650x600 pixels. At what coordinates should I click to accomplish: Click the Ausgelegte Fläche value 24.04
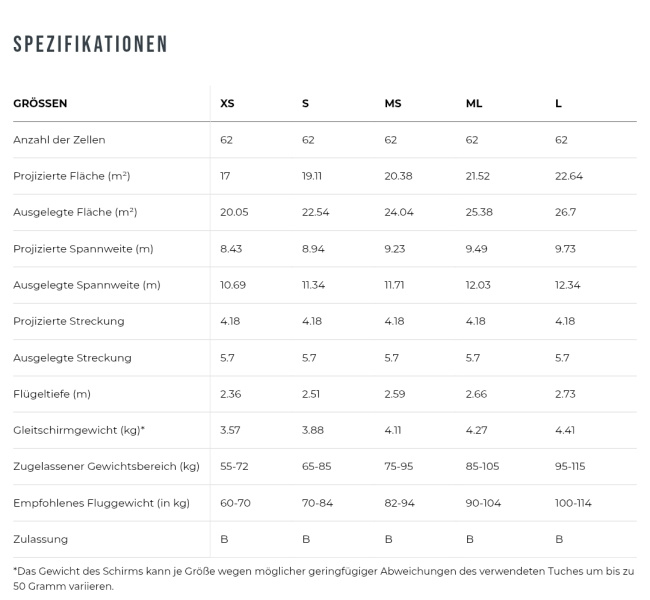[399, 212]
